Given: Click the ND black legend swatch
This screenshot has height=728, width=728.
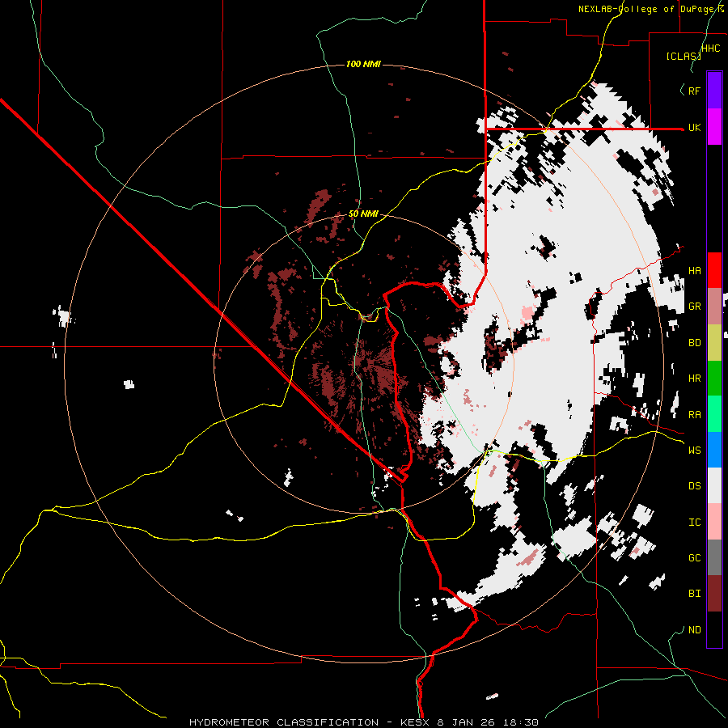Looking at the screenshot, I should [714, 629].
